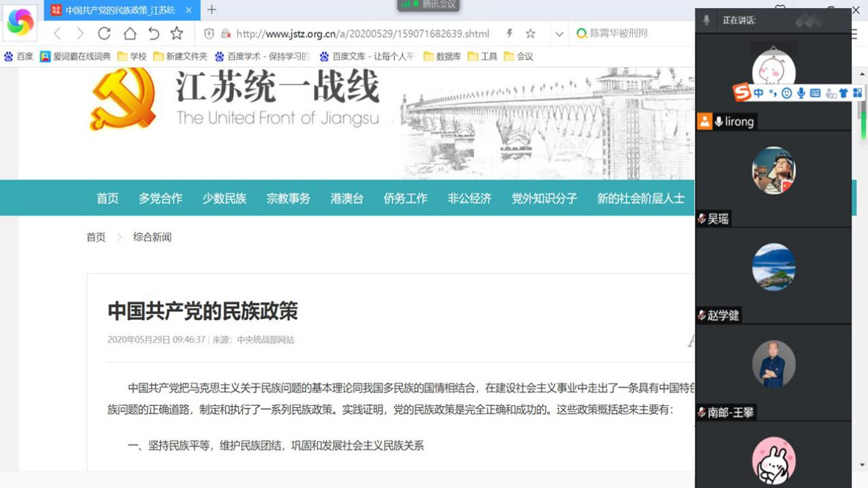This screenshot has width=868, height=488.
Task: Bookmark page with the toolbar star left of the address bar
Action: tap(177, 33)
